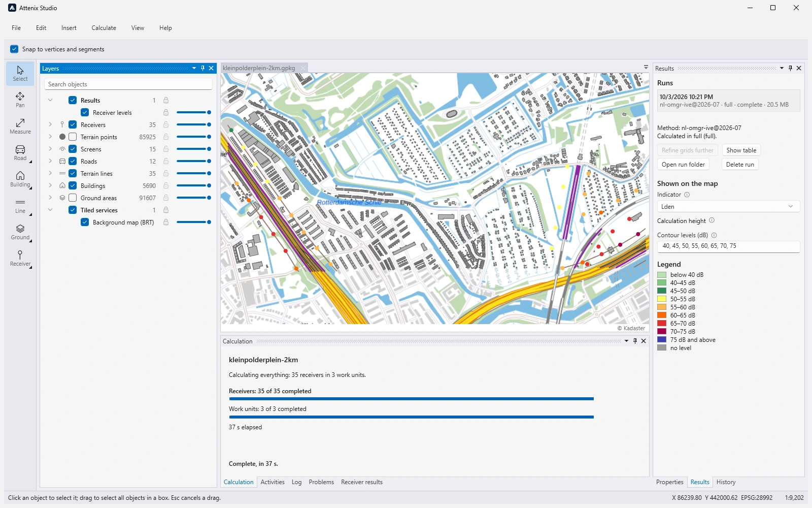Screen dimensions: 812x508
Task: Select the Ground area tool
Action: (20, 232)
